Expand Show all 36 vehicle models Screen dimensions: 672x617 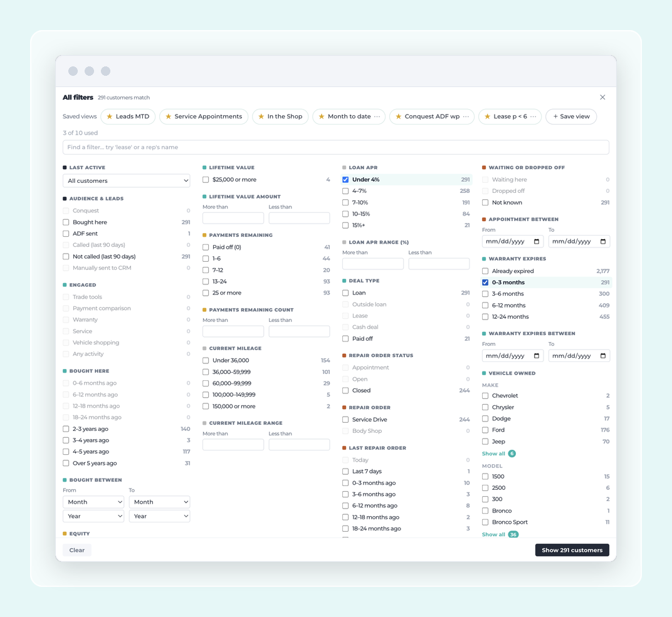[500, 534]
